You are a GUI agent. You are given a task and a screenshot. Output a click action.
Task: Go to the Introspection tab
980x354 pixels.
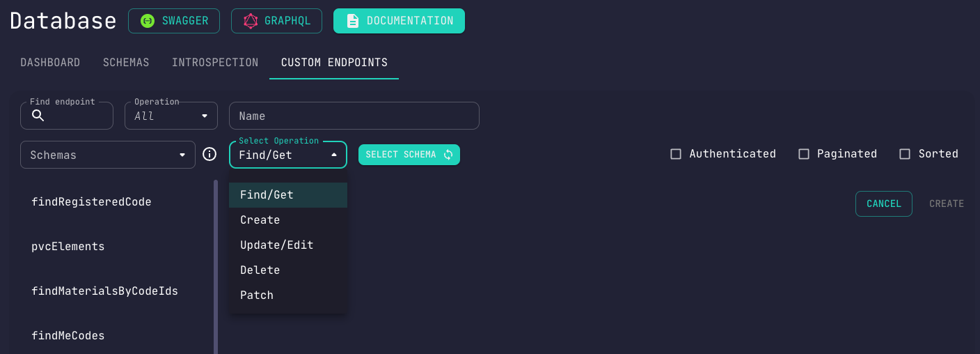[215, 63]
